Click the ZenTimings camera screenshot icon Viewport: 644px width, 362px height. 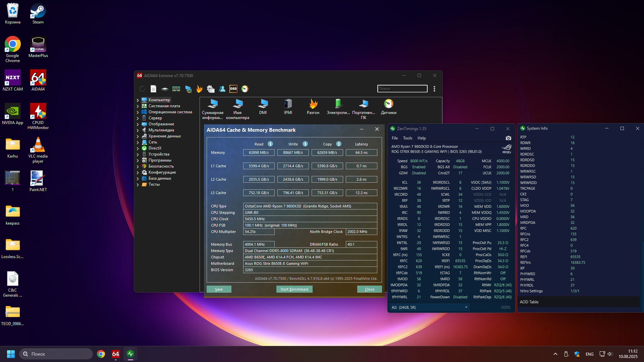(508, 138)
